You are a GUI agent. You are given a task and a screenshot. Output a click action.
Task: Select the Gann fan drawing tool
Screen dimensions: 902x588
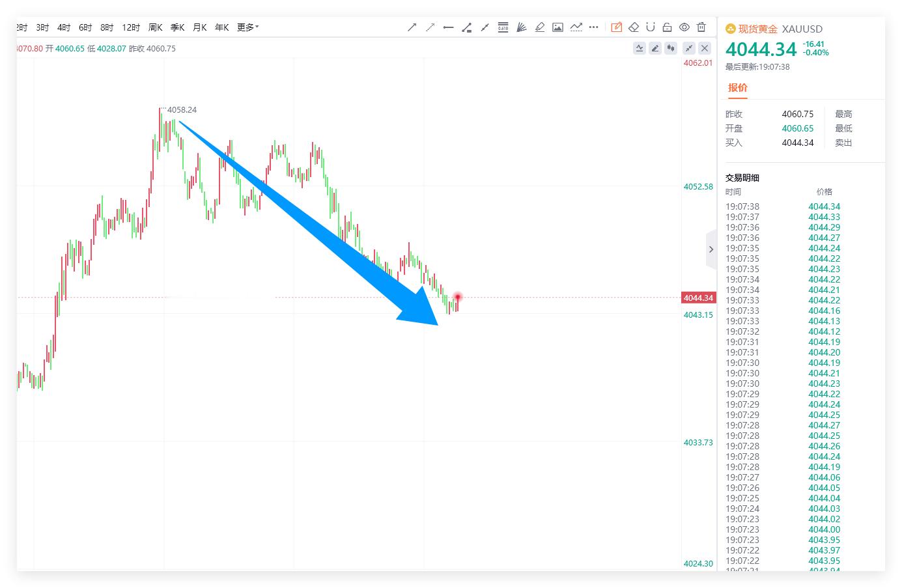[x=522, y=27]
